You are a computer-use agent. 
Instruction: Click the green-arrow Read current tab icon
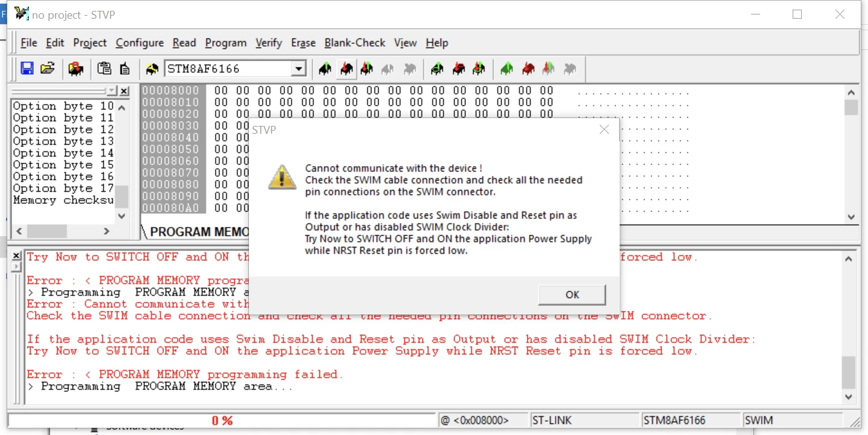click(x=325, y=69)
